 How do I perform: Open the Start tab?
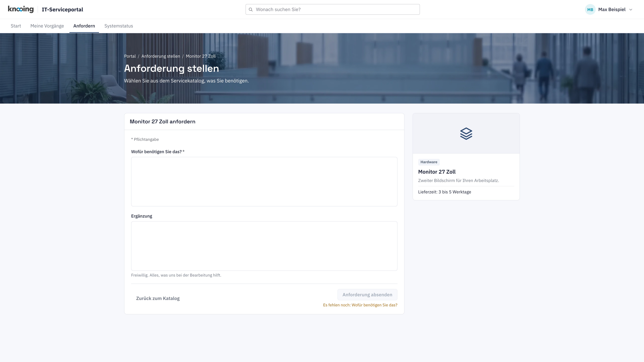[16, 26]
